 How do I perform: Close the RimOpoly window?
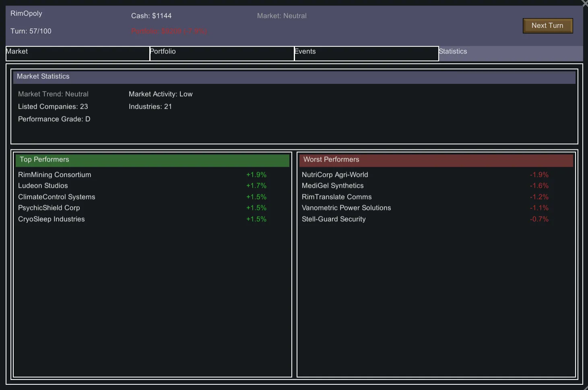click(x=585, y=3)
